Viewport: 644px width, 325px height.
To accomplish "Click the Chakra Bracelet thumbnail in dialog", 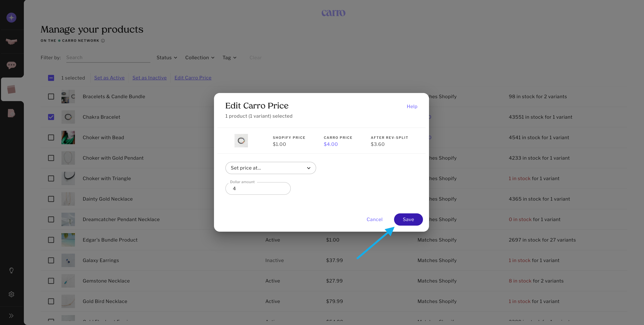I will [x=241, y=141].
